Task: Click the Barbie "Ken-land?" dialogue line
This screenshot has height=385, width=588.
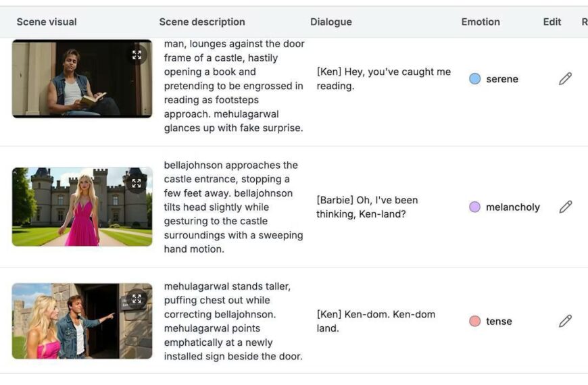Action: point(367,207)
